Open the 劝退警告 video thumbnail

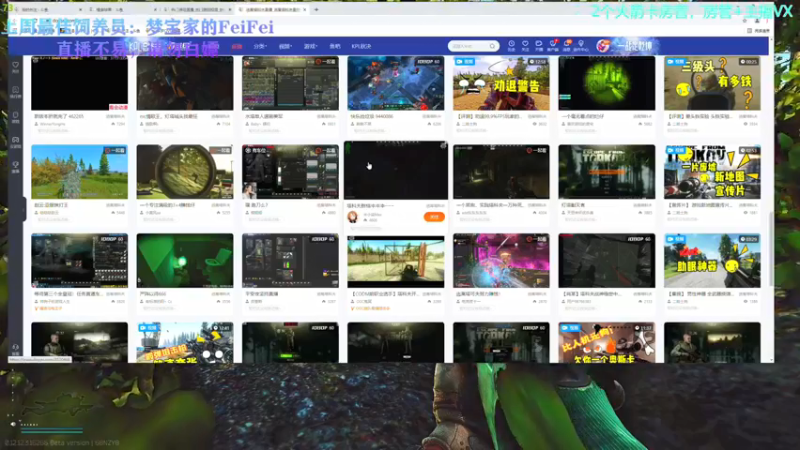[501, 83]
